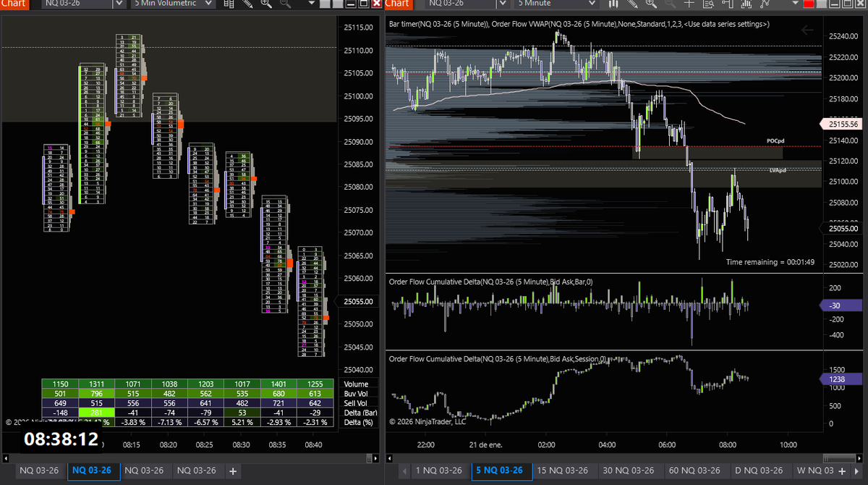Open Indicators icon in right chart toolbar

(746, 4)
